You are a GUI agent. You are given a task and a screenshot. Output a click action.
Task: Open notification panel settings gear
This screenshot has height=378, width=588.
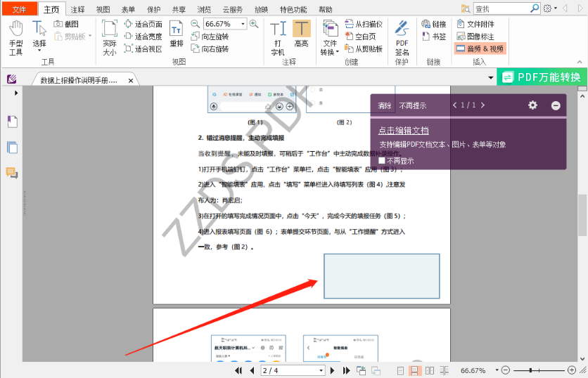click(x=532, y=105)
